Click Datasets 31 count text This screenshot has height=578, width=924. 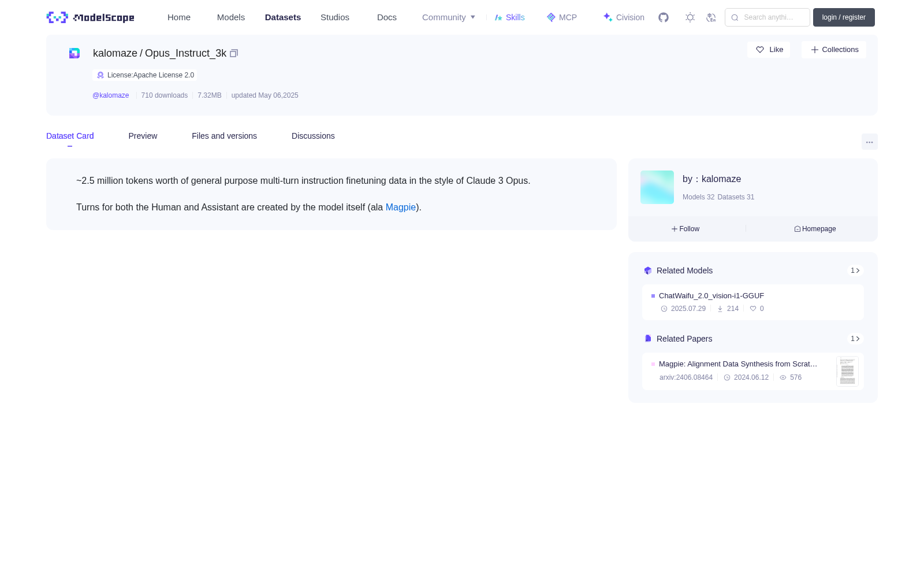[736, 197]
